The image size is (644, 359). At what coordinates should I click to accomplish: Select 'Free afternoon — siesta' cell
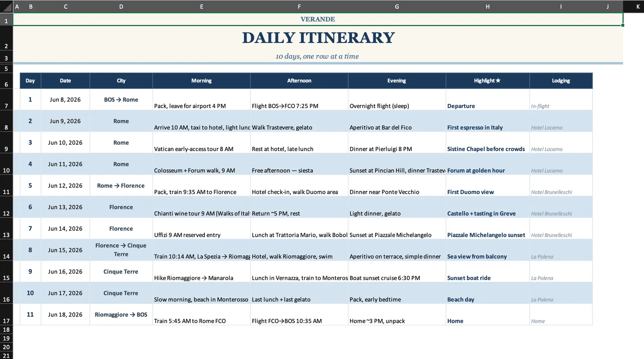pyautogui.click(x=299, y=164)
